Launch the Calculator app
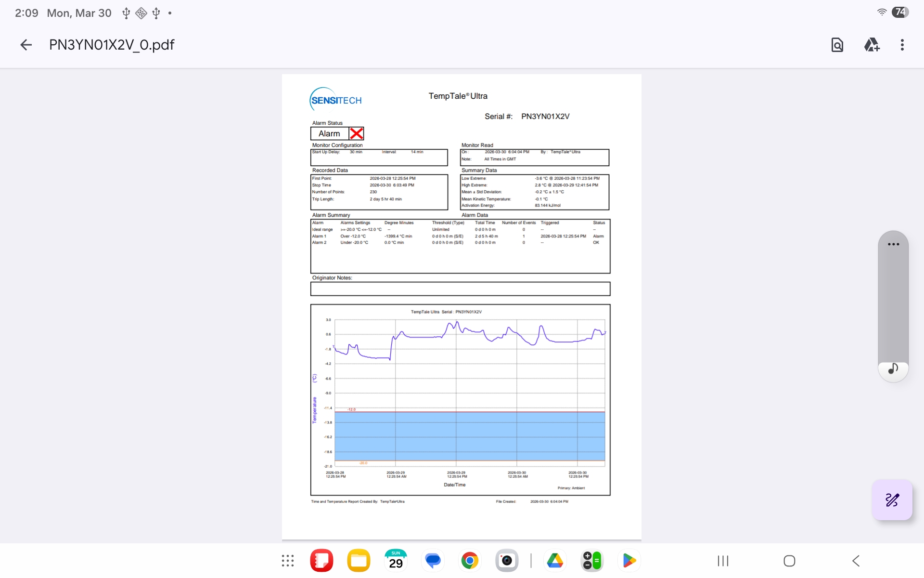924x578 pixels. coord(592,561)
